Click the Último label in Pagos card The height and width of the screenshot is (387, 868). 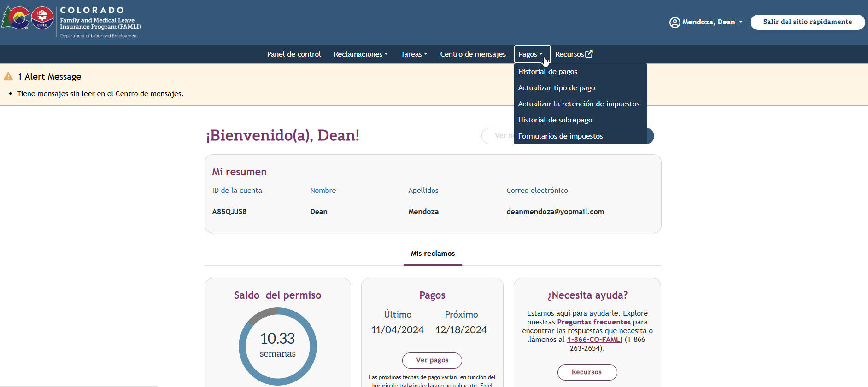398,315
